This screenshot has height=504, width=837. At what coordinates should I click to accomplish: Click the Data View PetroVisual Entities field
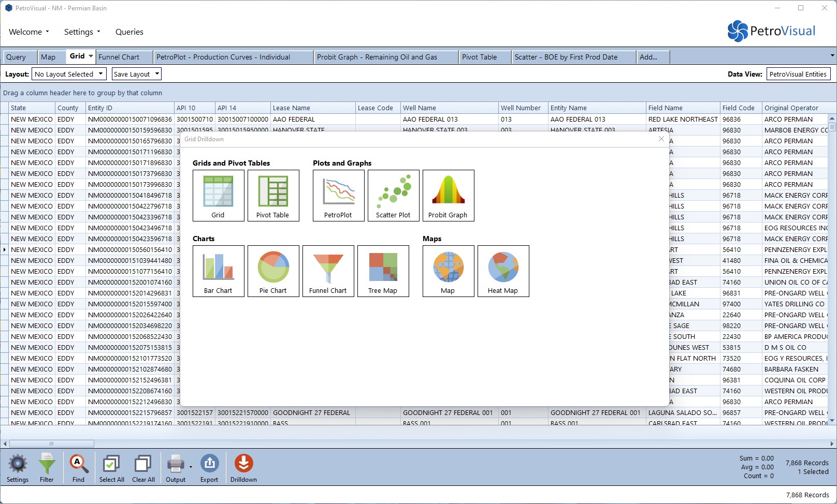pos(798,74)
